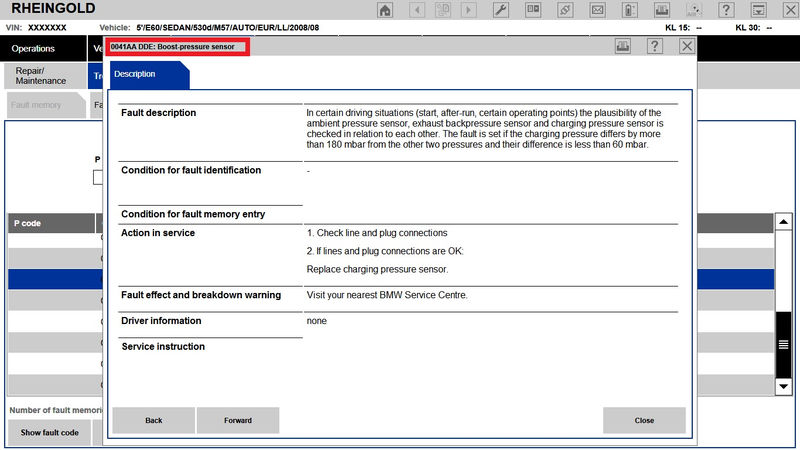Open the main toolbar help question mark
Screen dimensions: 800x450
pyautogui.click(x=726, y=10)
